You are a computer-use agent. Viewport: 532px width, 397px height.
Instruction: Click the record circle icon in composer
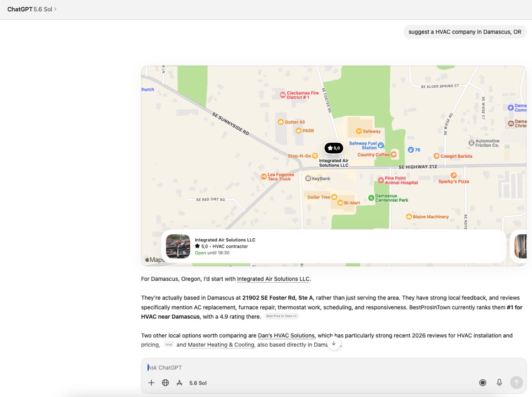(x=482, y=383)
